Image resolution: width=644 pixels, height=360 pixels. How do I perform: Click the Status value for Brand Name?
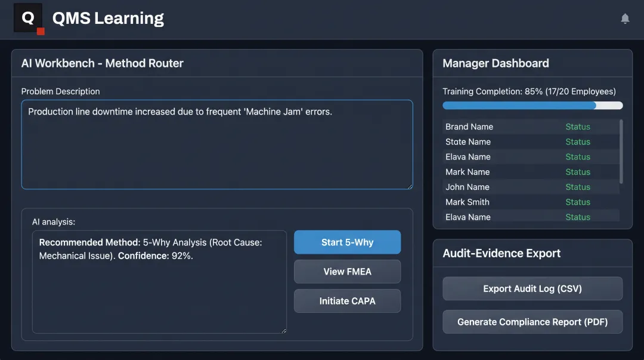[577, 127]
